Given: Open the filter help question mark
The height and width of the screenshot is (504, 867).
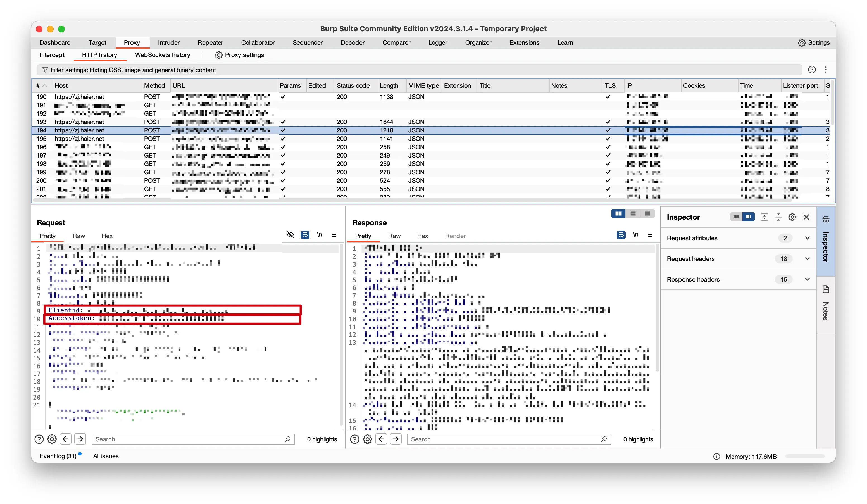Looking at the screenshot, I should (x=812, y=70).
